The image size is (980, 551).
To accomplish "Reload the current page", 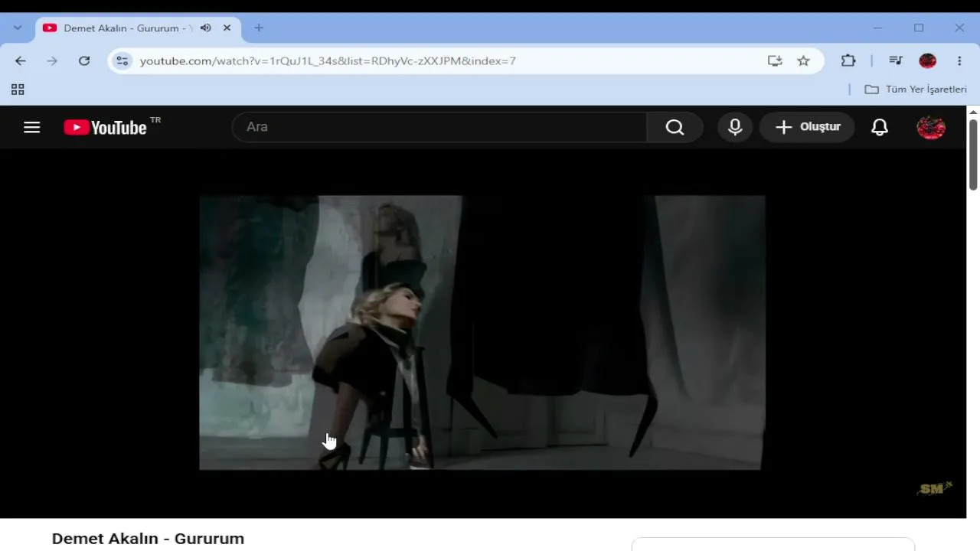I will point(84,60).
